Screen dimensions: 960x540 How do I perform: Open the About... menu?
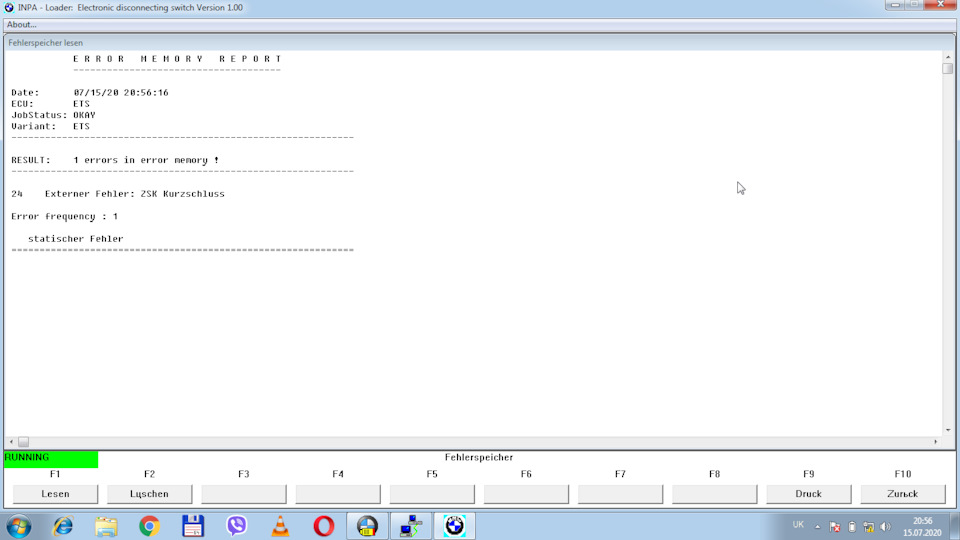pyautogui.click(x=21, y=24)
